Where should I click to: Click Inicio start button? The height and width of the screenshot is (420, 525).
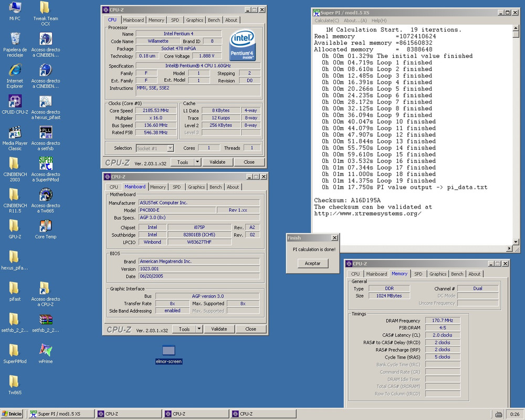click(x=12, y=414)
